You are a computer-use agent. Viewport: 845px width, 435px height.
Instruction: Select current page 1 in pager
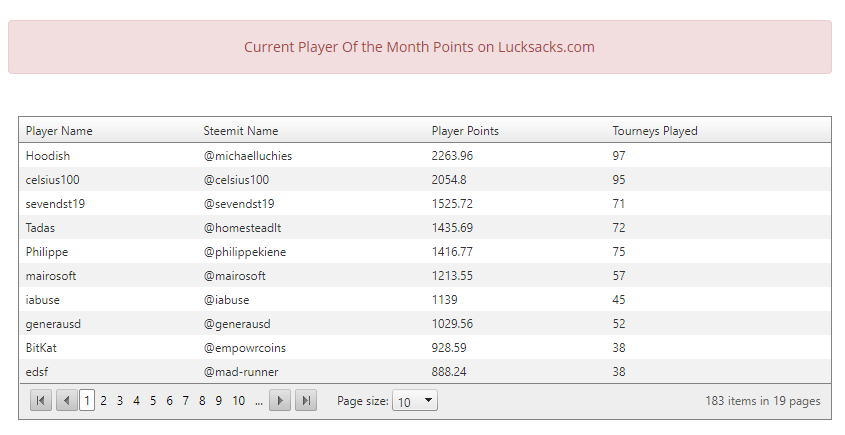tap(87, 401)
